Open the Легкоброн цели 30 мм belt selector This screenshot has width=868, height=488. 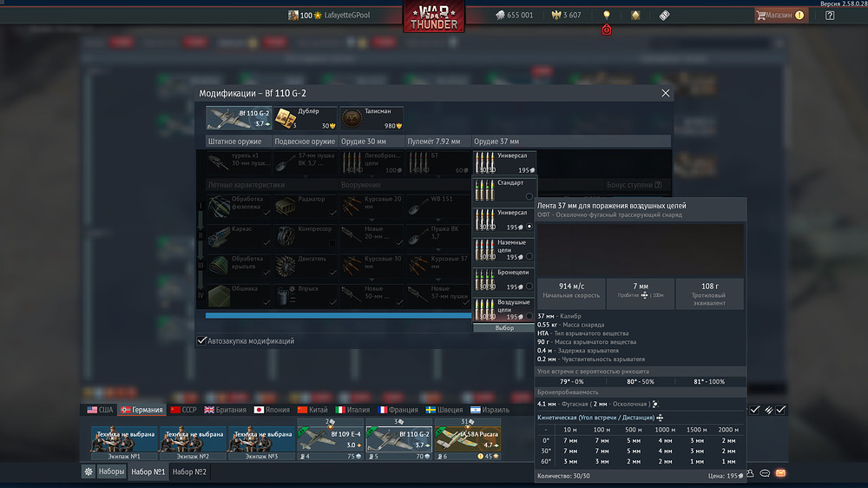[x=372, y=163]
